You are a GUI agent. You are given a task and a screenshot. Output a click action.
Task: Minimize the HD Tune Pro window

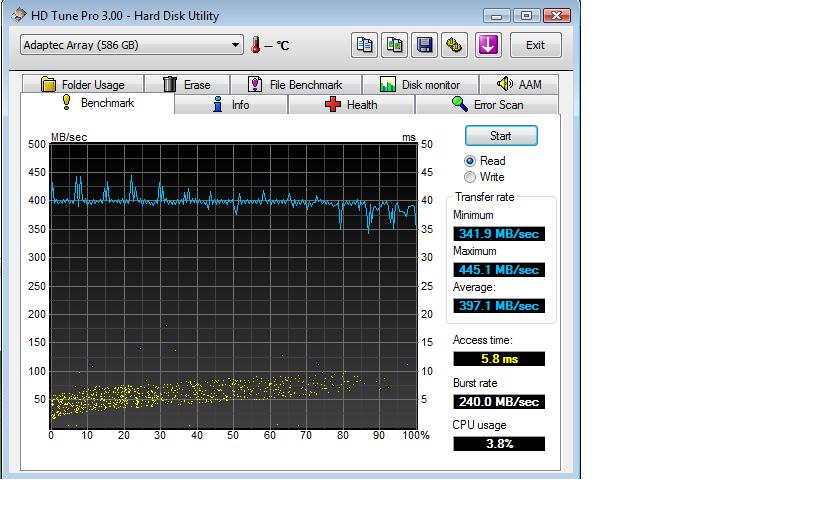pos(497,16)
